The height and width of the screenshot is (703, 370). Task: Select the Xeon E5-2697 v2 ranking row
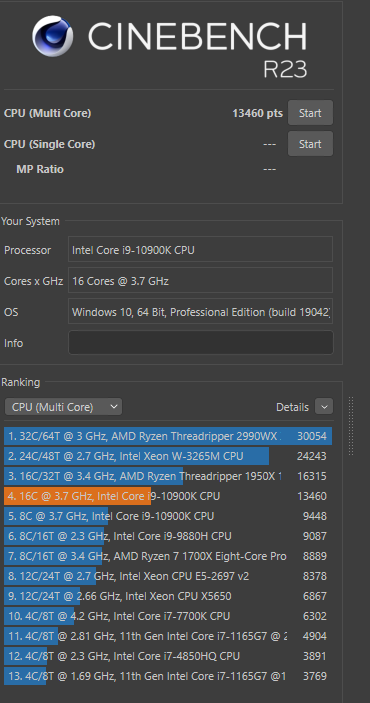pyautogui.click(x=168, y=576)
